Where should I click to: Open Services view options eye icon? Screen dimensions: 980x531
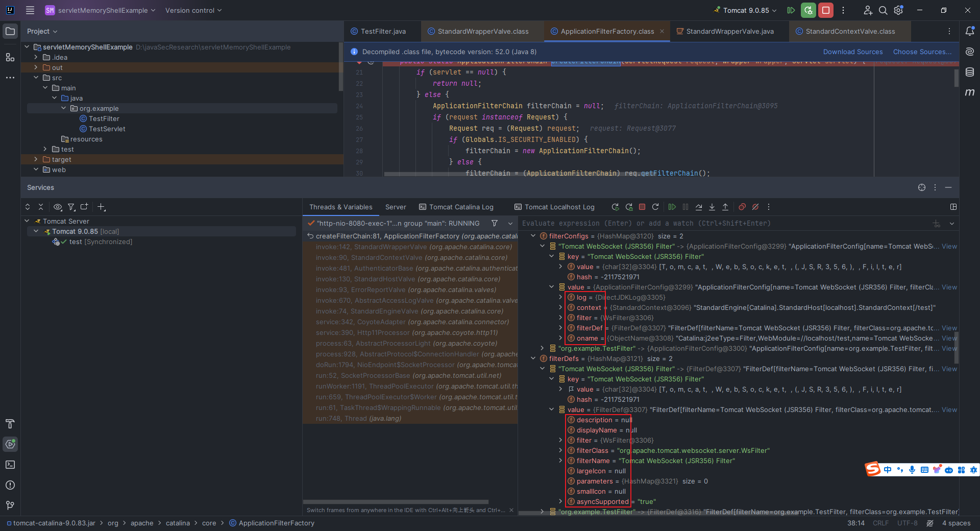pos(58,207)
